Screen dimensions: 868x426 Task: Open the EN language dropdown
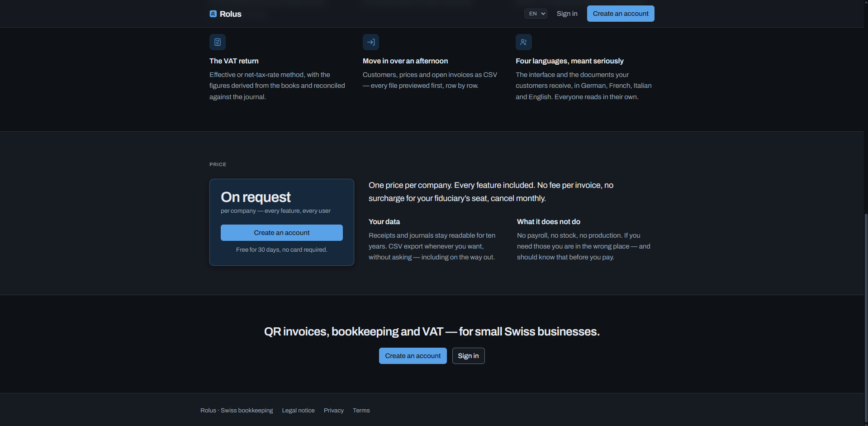(536, 14)
